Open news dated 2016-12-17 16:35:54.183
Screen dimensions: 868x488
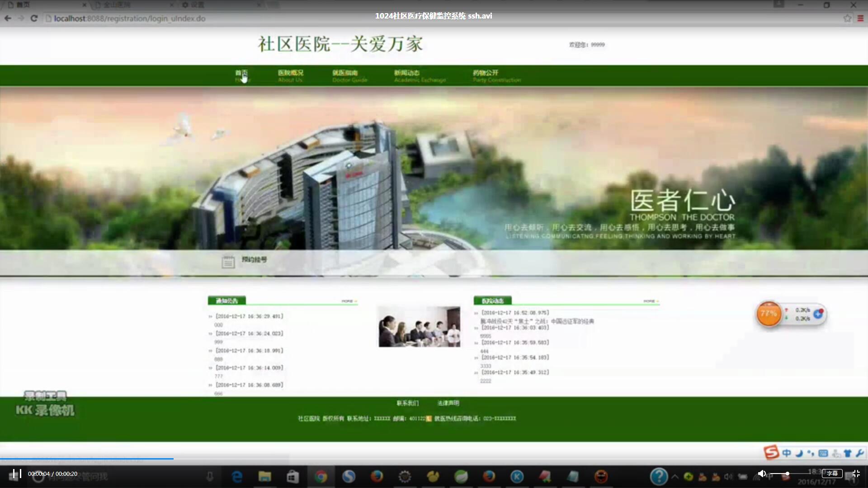click(515, 357)
